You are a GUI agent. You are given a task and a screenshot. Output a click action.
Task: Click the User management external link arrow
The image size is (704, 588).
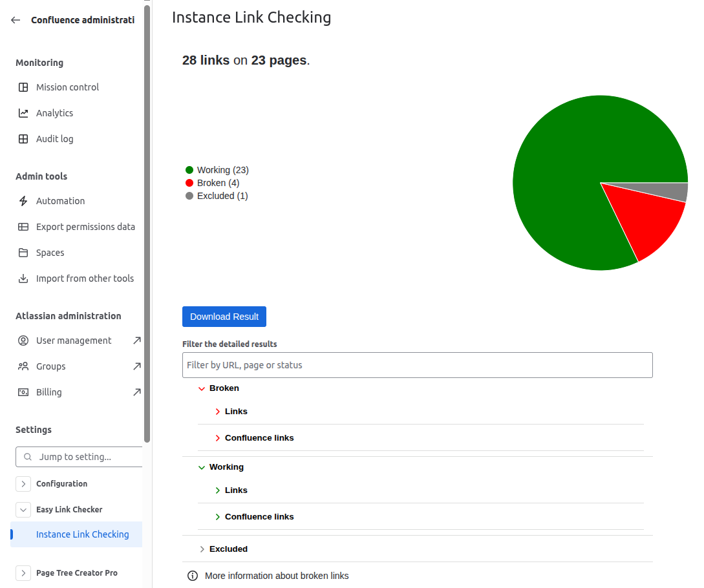pyautogui.click(x=136, y=341)
